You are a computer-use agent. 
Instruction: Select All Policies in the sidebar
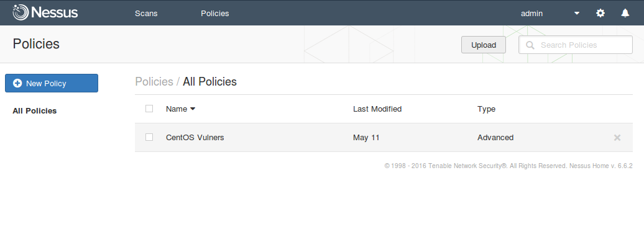(x=35, y=110)
